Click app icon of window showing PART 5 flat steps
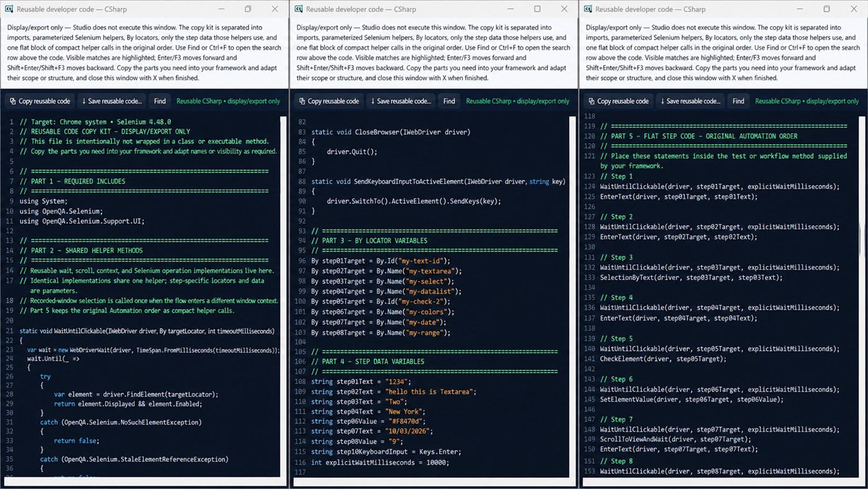 click(588, 9)
